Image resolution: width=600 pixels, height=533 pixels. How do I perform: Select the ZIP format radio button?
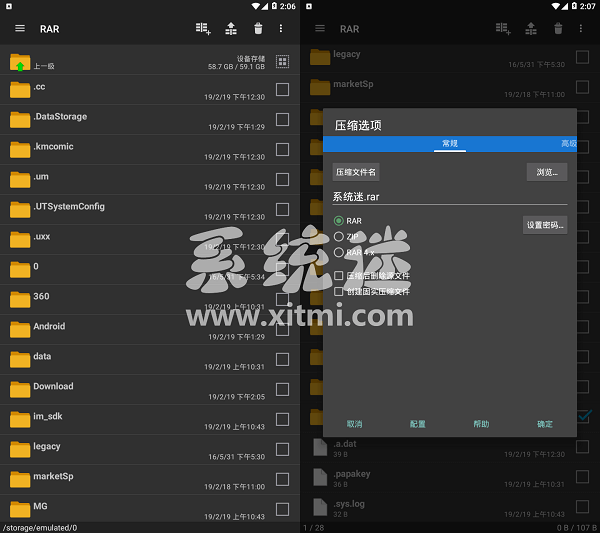click(339, 236)
